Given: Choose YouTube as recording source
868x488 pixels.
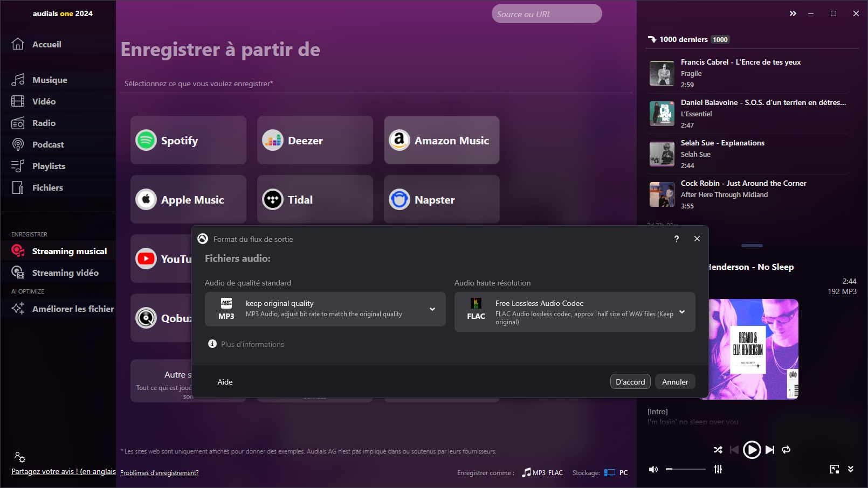Looking at the screenshot, I should coord(161,259).
